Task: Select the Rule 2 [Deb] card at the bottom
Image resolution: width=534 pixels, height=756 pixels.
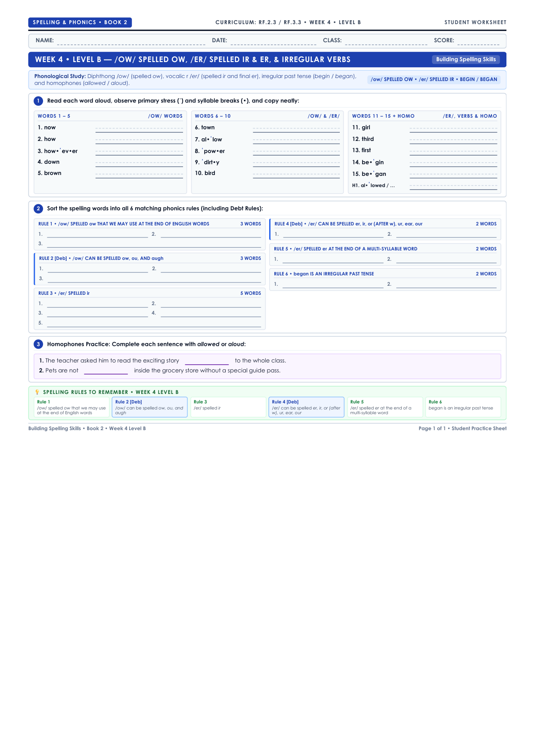Action: pos(150,407)
